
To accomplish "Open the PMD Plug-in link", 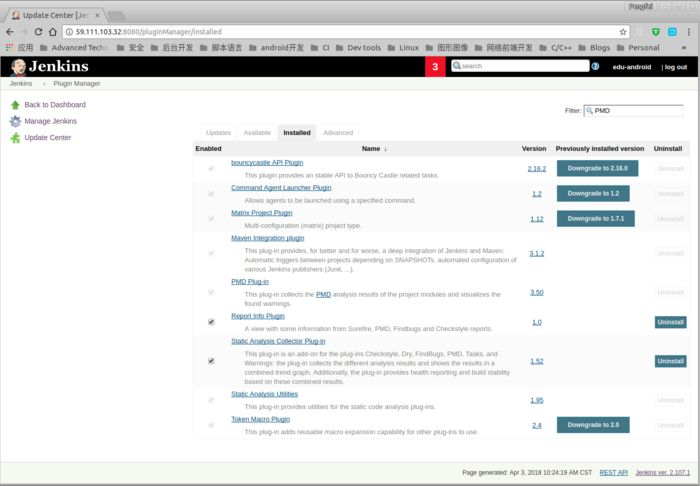I will (250, 282).
